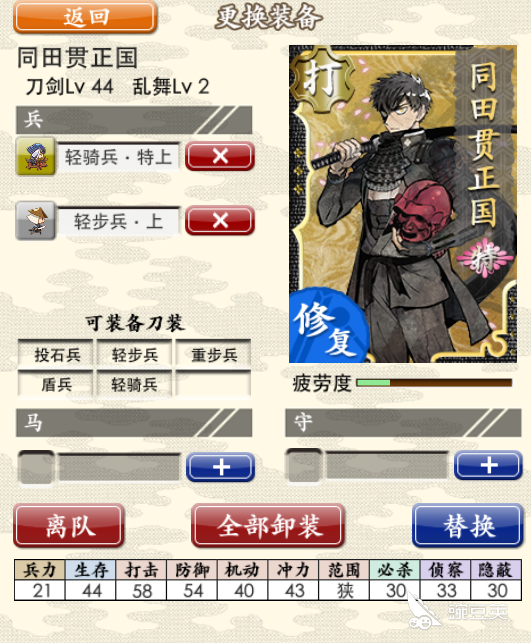Remove the 轻骑兵·特上 equipment with red X
This screenshot has height=643, width=531.
click(x=220, y=156)
